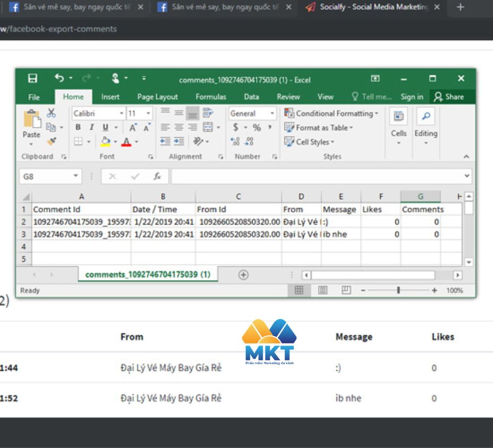Select the comments_1092746704175039 sheet tab

(x=148, y=274)
